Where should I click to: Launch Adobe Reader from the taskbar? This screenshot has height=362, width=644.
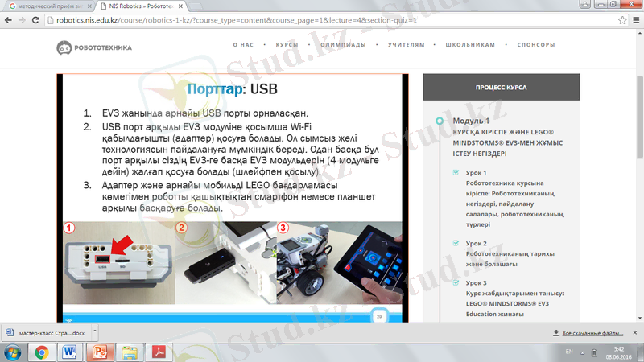(x=160, y=352)
